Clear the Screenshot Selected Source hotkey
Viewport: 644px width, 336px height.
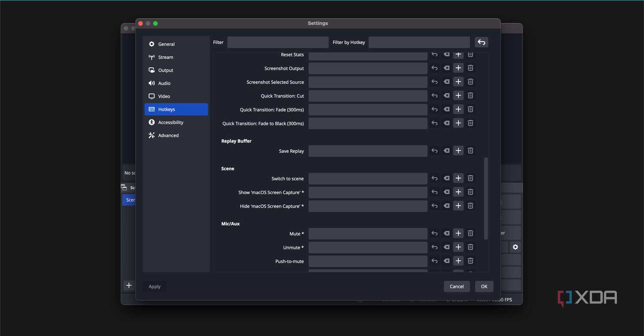pyautogui.click(x=447, y=82)
